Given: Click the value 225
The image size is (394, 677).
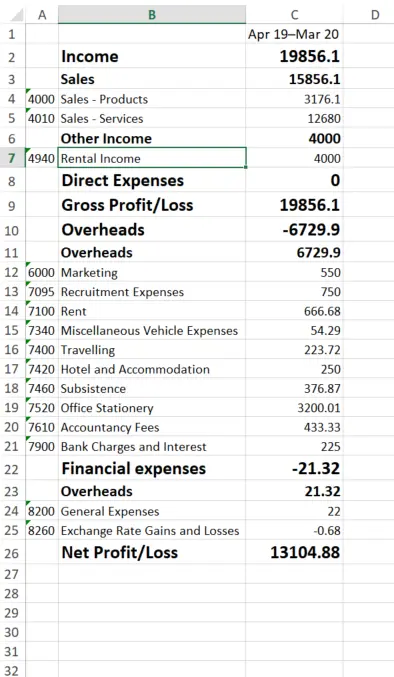Looking at the screenshot, I should [x=294, y=447].
